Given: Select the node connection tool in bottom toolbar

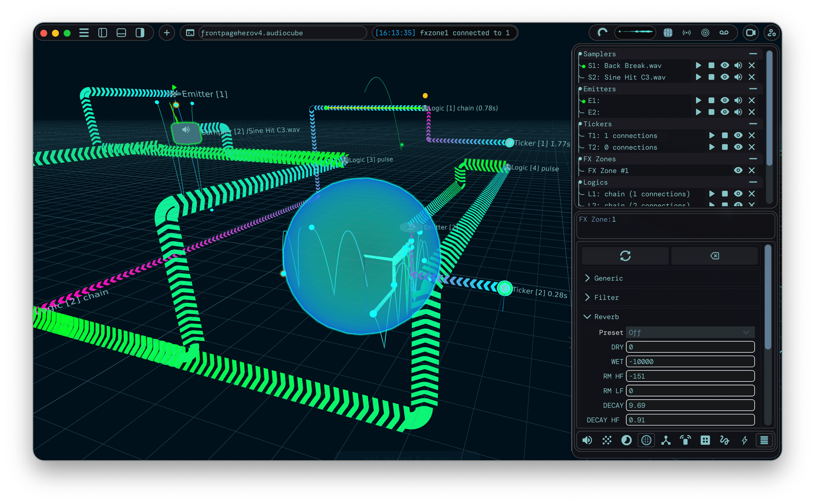Looking at the screenshot, I should 665,440.
